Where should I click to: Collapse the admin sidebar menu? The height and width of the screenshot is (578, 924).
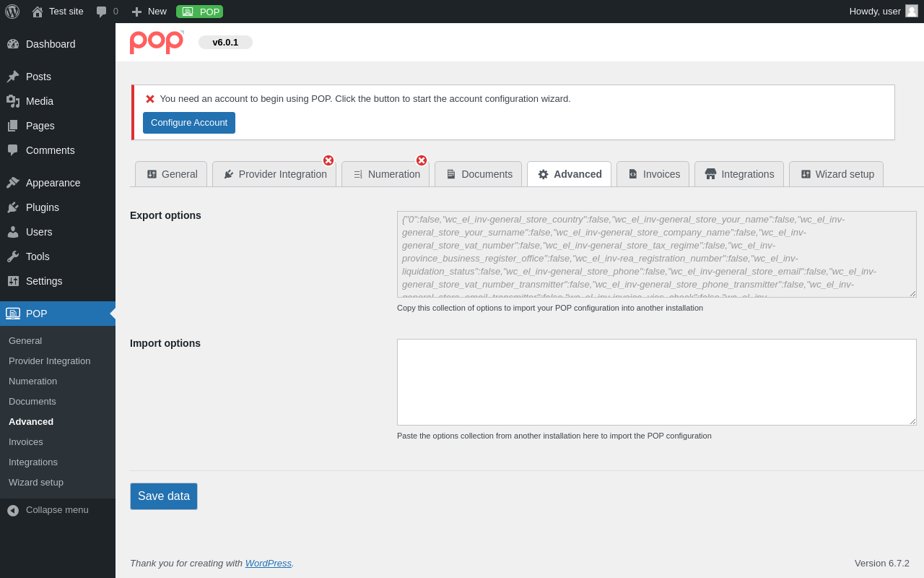pos(58,510)
